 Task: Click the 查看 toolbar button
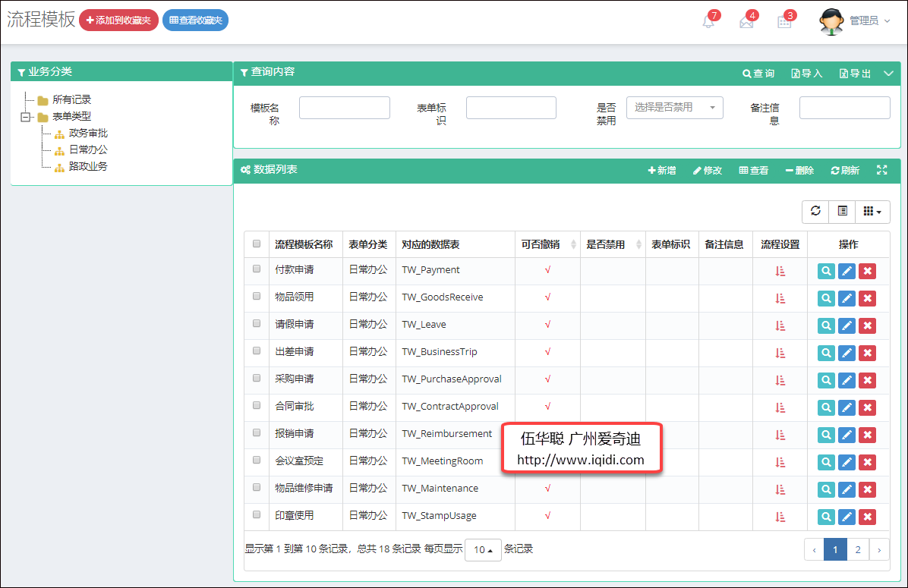[x=754, y=170]
